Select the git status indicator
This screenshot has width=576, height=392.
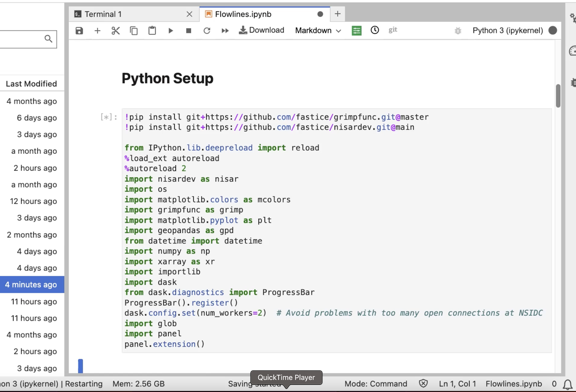[x=393, y=30]
